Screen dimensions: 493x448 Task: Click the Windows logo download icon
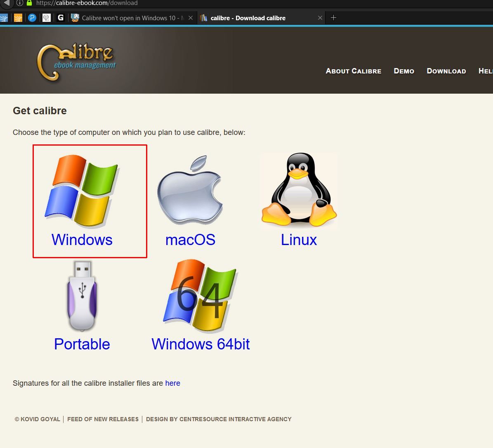coord(82,191)
